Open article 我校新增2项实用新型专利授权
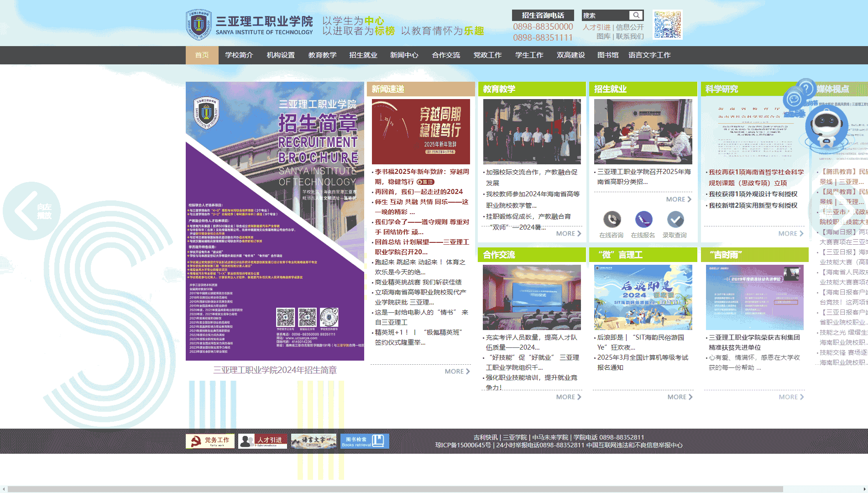The image size is (868, 493). (x=753, y=205)
